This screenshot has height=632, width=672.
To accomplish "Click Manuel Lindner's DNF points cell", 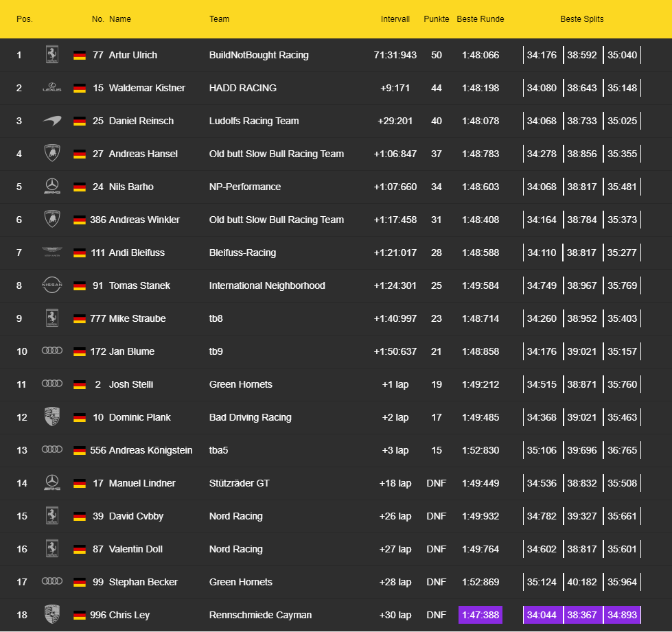I will coord(436,483).
